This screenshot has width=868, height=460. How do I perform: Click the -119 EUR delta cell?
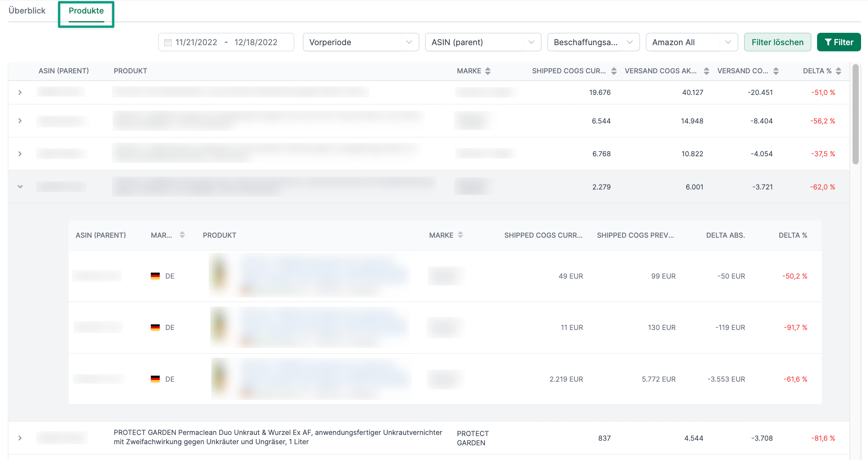(x=730, y=328)
